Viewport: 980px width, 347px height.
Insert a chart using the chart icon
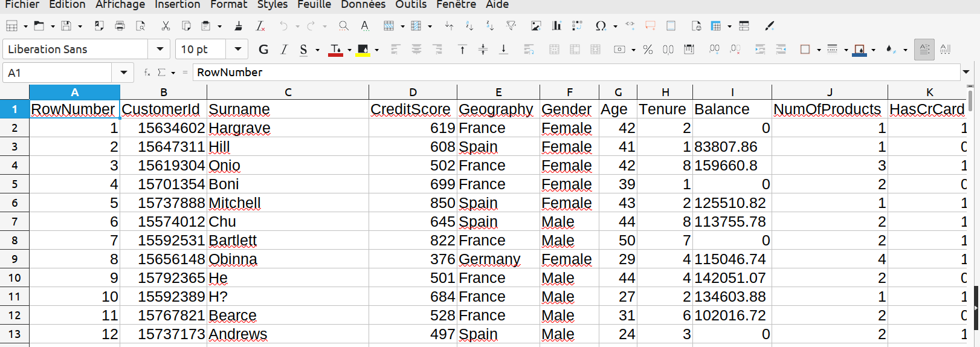(x=556, y=26)
